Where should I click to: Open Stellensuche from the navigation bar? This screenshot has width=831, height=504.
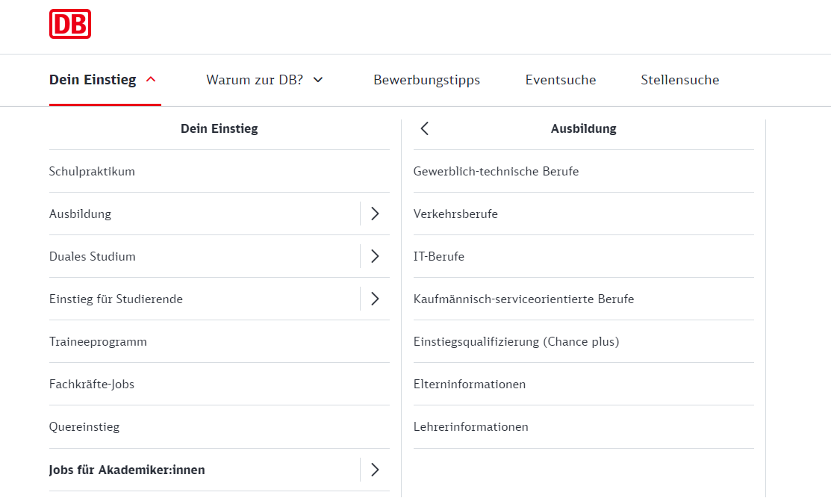679,79
